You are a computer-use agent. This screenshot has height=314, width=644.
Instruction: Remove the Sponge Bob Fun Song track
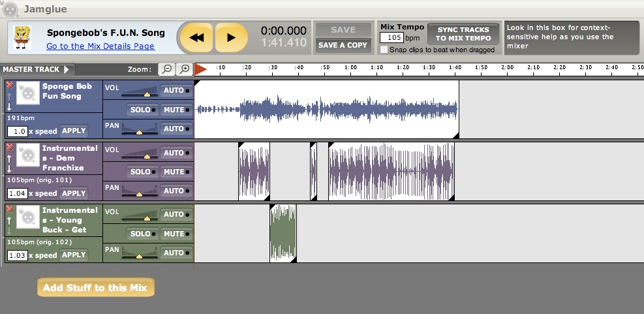tap(9, 85)
